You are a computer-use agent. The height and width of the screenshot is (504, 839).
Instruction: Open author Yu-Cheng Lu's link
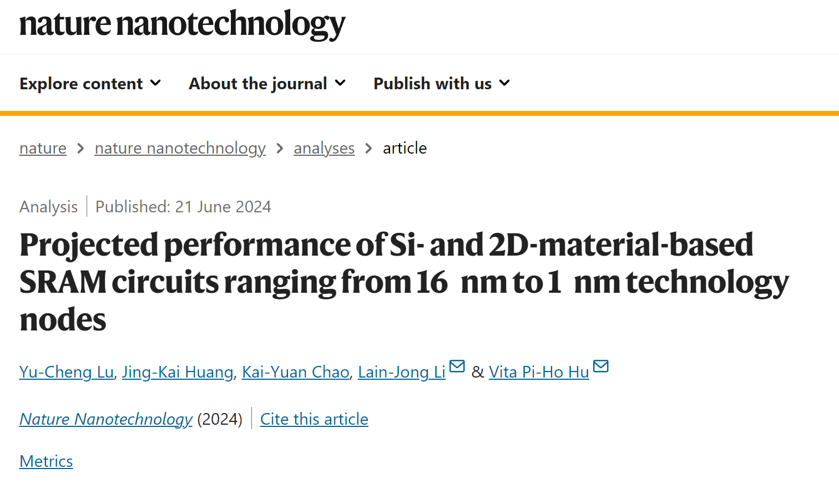pos(67,372)
